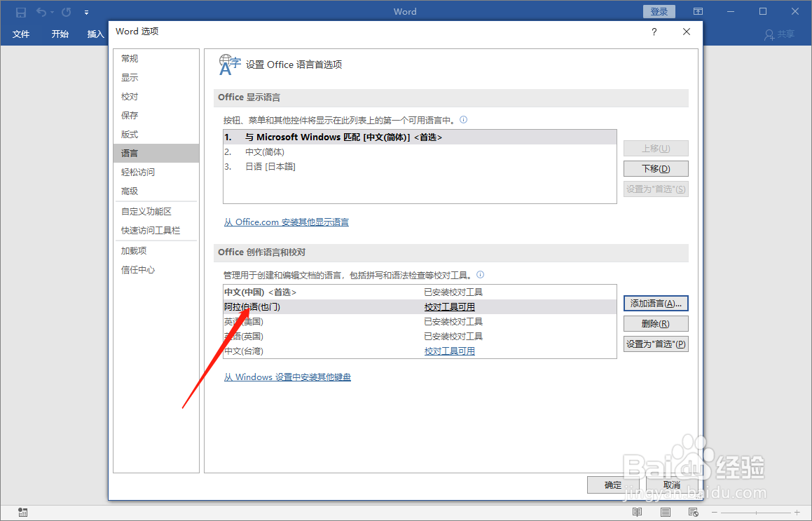Cancel the dialog with 取消
Viewport: 812px width, 521px height.
pos(672,485)
